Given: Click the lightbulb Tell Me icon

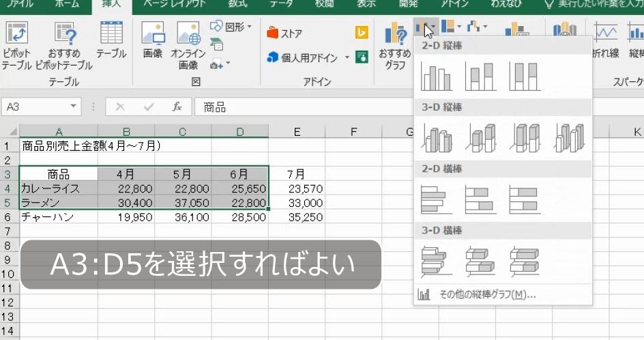Looking at the screenshot, I should pyautogui.click(x=550, y=4).
